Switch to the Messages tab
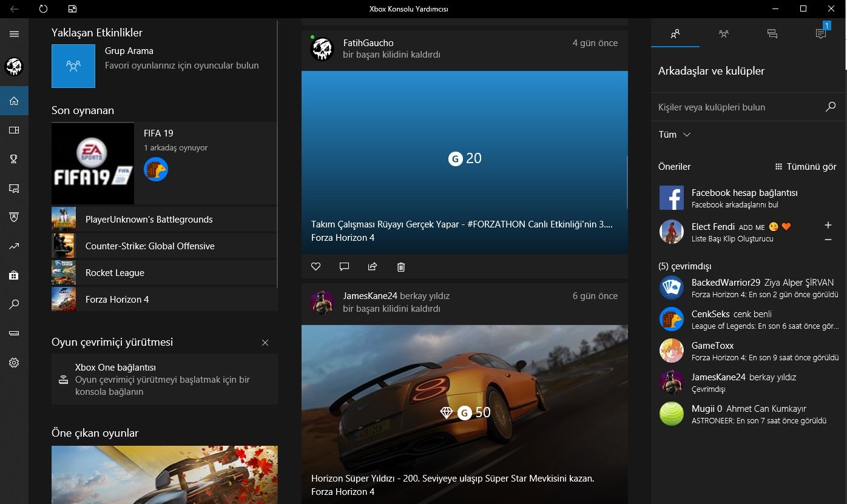Image resolution: width=847 pixels, height=504 pixels. pyautogui.click(x=772, y=34)
